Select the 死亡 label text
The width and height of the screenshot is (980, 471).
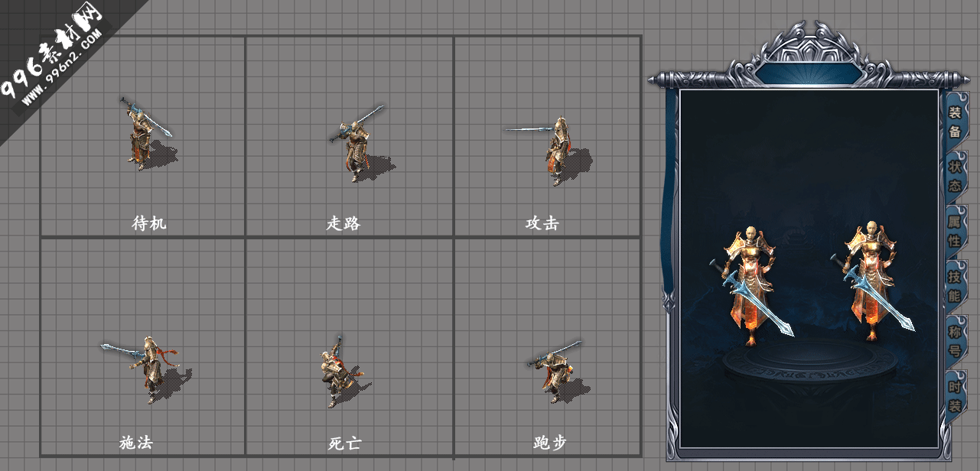click(345, 443)
